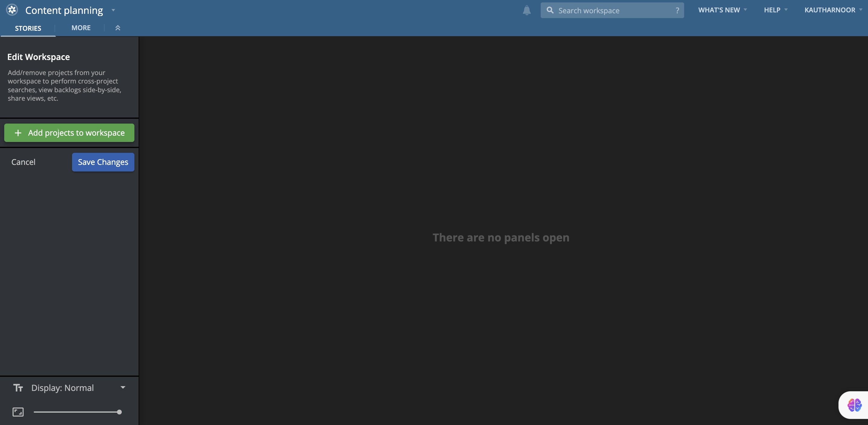Click the search magnifier icon

[x=550, y=10]
